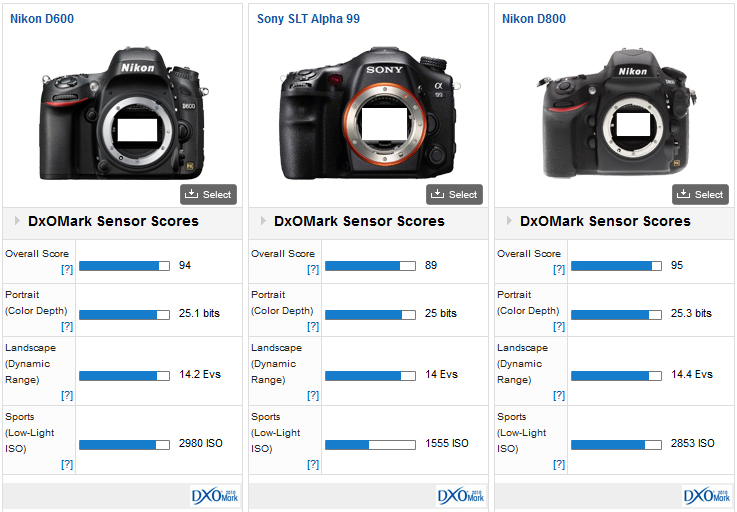737x512 pixels.
Task: Open Landscape Dynamic Range help [?] for Nikon D600
Action: (x=67, y=395)
